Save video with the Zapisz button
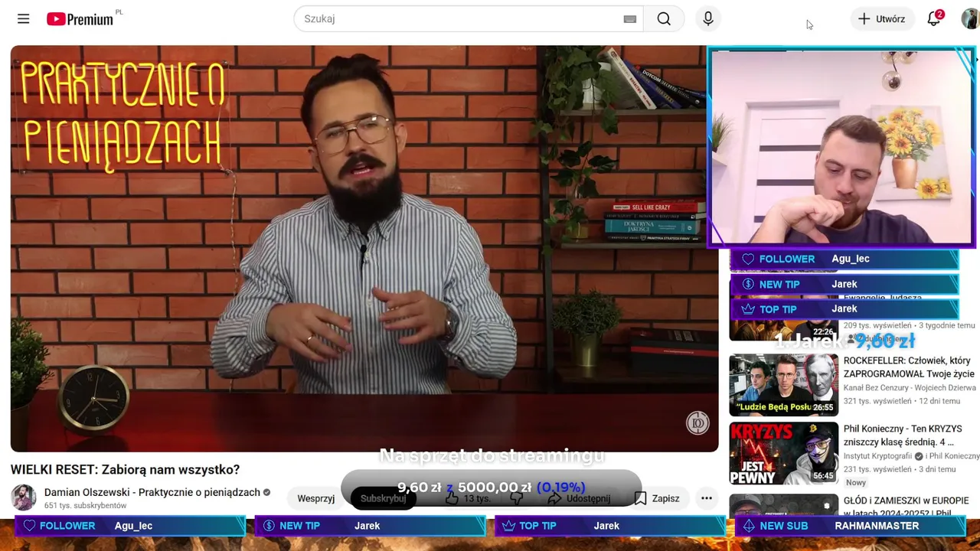Viewport: 980px width, 551px height. [657, 498]
